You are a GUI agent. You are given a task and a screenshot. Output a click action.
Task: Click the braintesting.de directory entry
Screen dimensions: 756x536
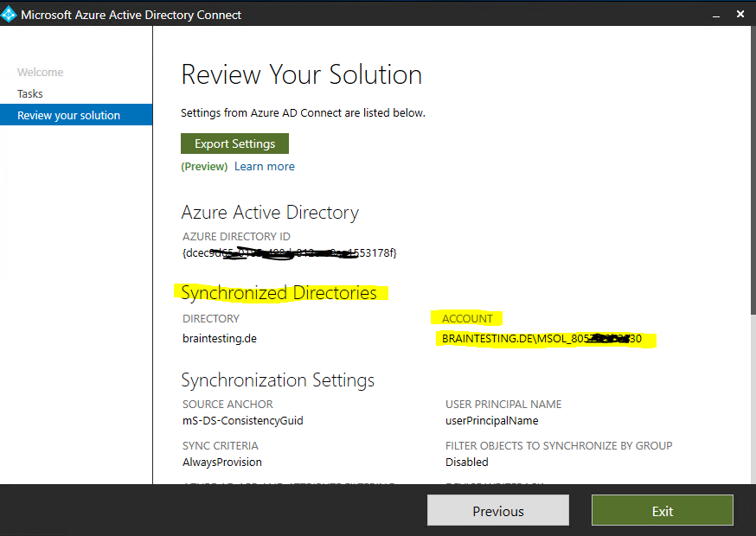[220, 338]
